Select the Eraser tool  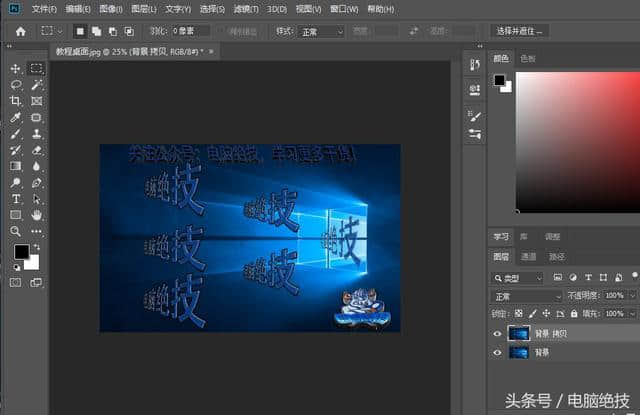click(36, 150)
